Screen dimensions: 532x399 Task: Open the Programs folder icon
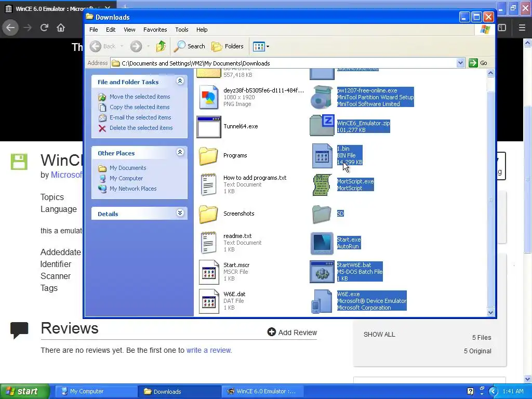point(208,156)
